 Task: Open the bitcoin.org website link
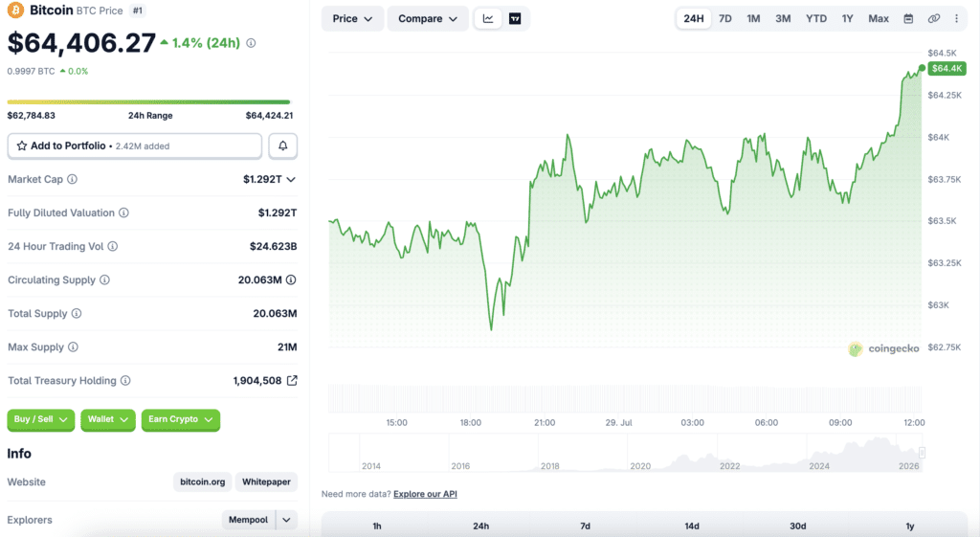pos(203,482)
